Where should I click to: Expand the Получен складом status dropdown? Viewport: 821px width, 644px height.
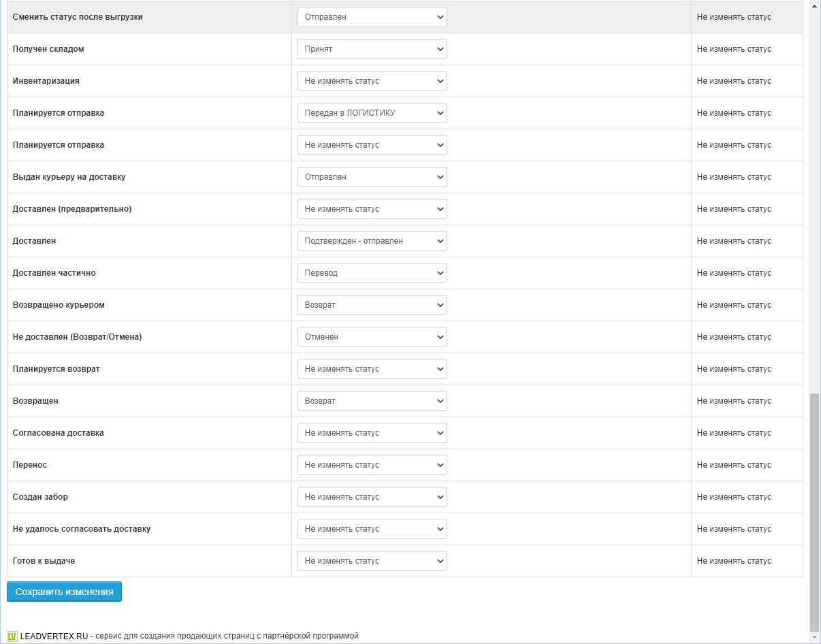(372, 49)
